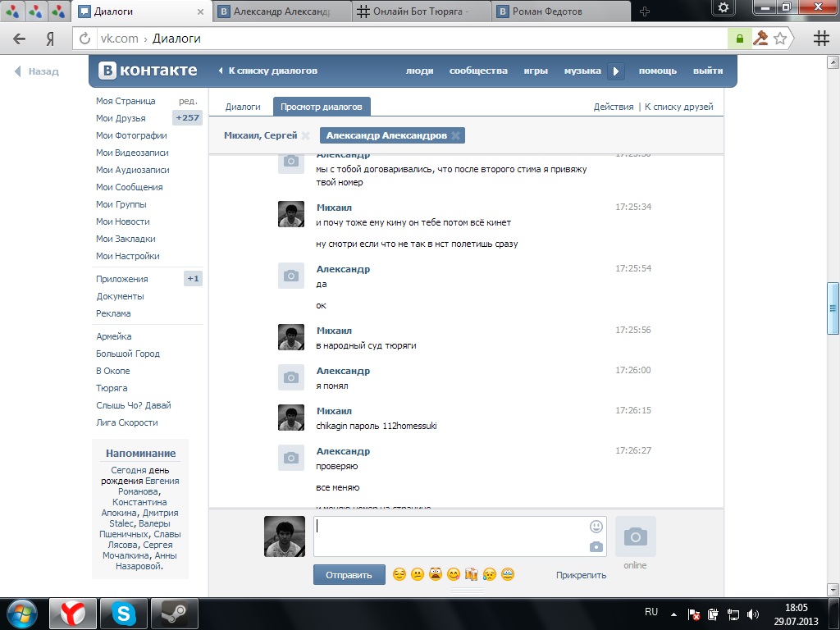Open the Action Center flag icon

(x=694, y=614)
